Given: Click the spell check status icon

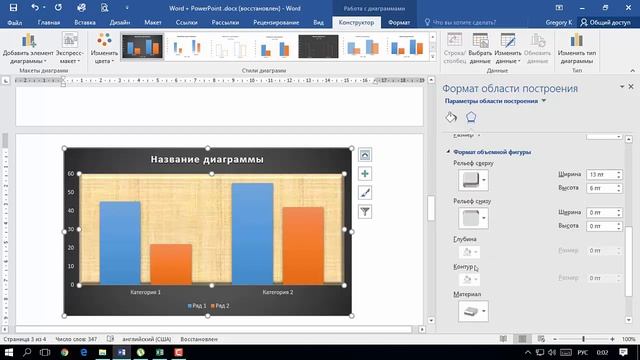Looking at the screenshot, I should tap(110, 339).
